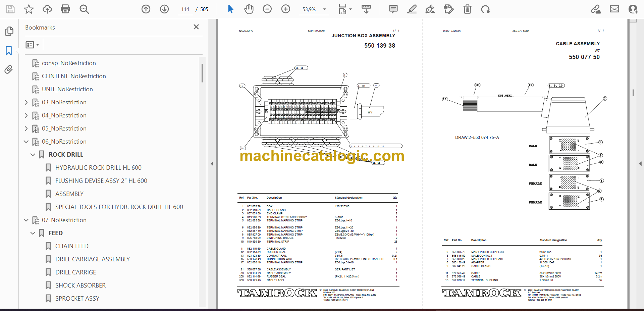644x311 pixels.
Task: Add bookmark with the star icon
Action: pos(29,9)
